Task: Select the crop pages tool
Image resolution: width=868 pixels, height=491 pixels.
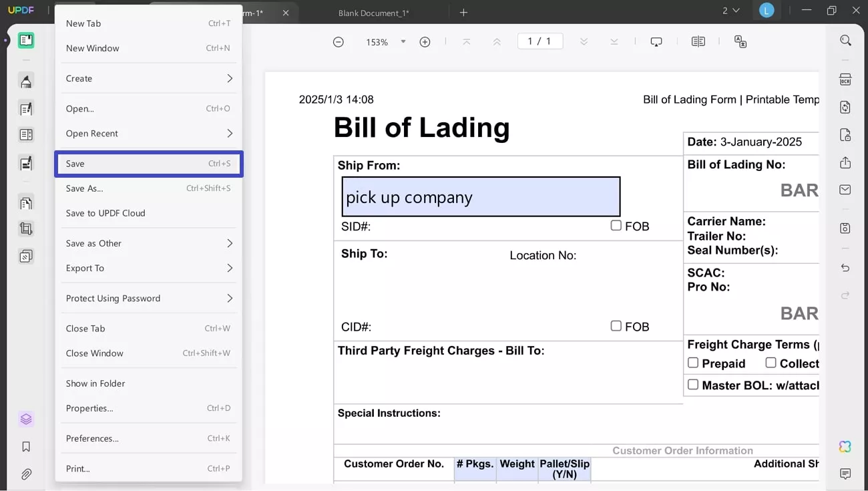Action: (x=26, y=228)
